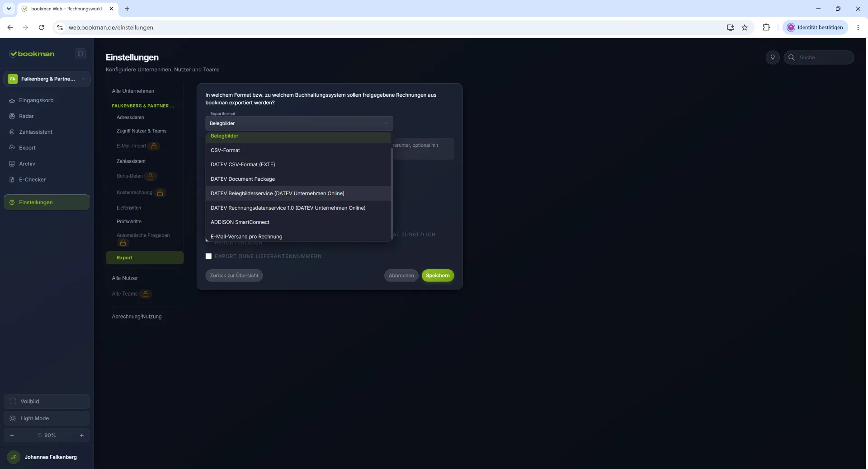The width and height of the screenshot is (868, 469).
Task: Click the Radar icon in sidebar
Action: (x=12, y=116)
